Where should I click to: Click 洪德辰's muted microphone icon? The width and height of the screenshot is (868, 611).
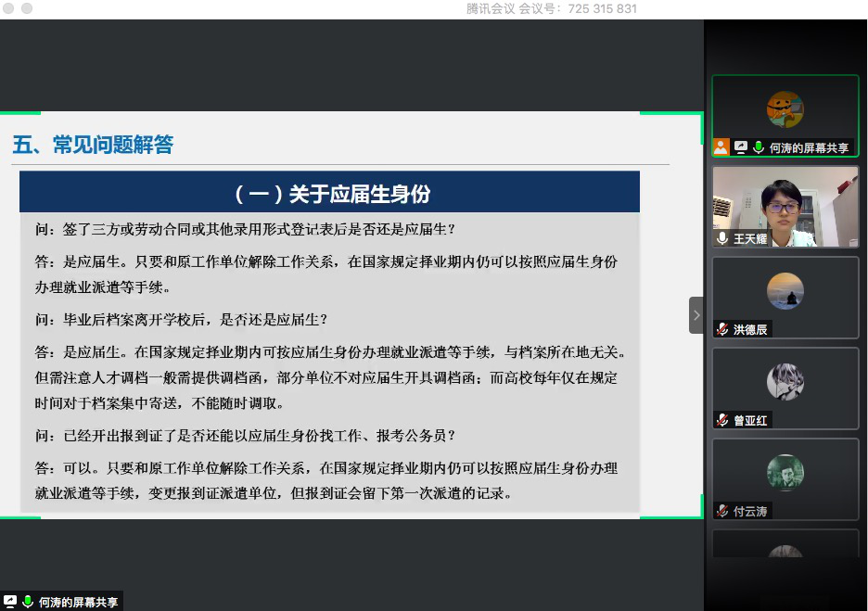(722, 329)
